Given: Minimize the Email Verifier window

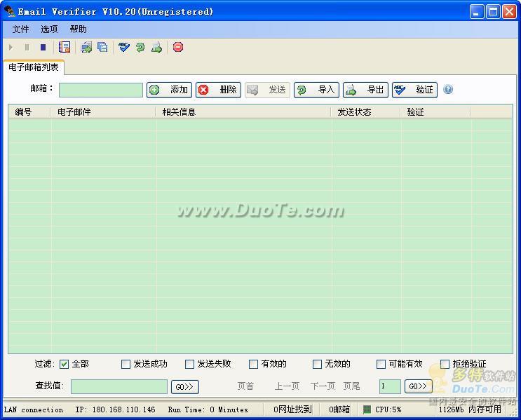Looking at the screenshot, I should click(477, 12).
